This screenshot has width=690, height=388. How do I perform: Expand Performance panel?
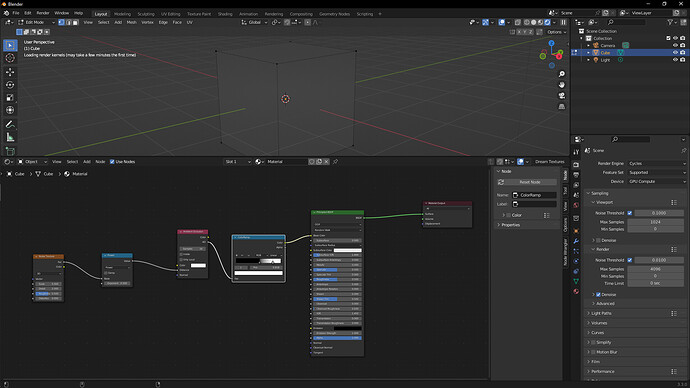tap(602, 371)
